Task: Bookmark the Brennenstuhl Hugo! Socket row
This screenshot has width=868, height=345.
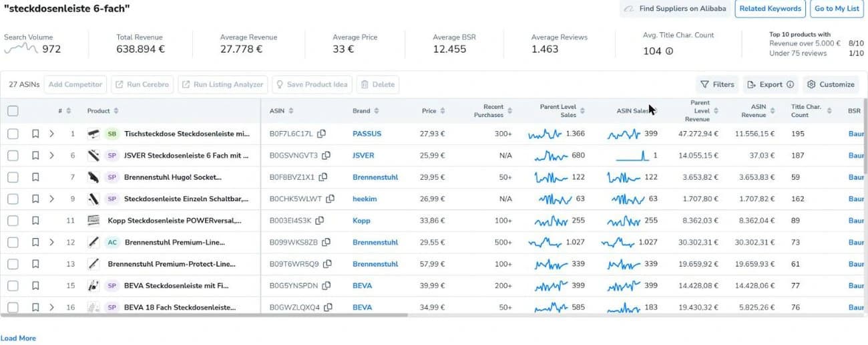Action: tap(35, 177)
